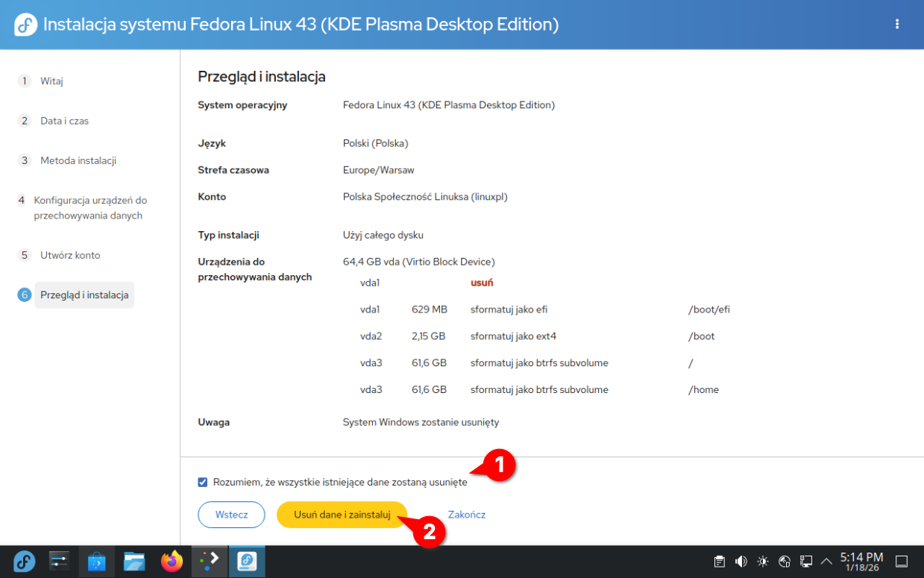Open the kebab options menu in header
The height and width of the screenshot is (578, 924).
897,24
